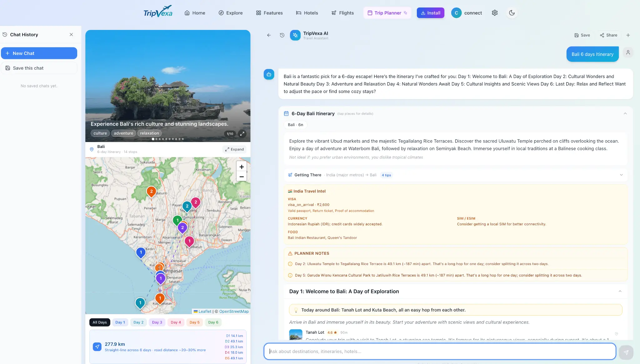Image resolution: width=640 pixels, height=364 pixels.
Task: Open the settings gear icon
Action: [495, 13]
